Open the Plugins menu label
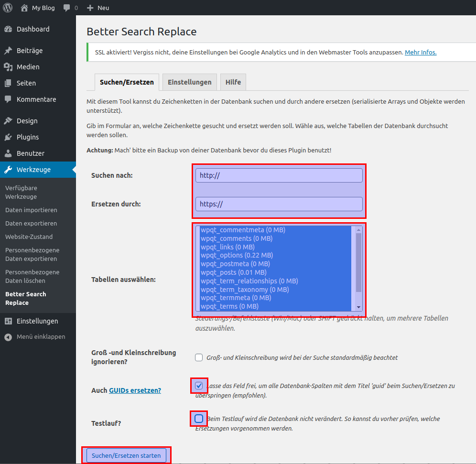This screenshot has height=464, width=476. pyautogui.click(x=28, y=137)
